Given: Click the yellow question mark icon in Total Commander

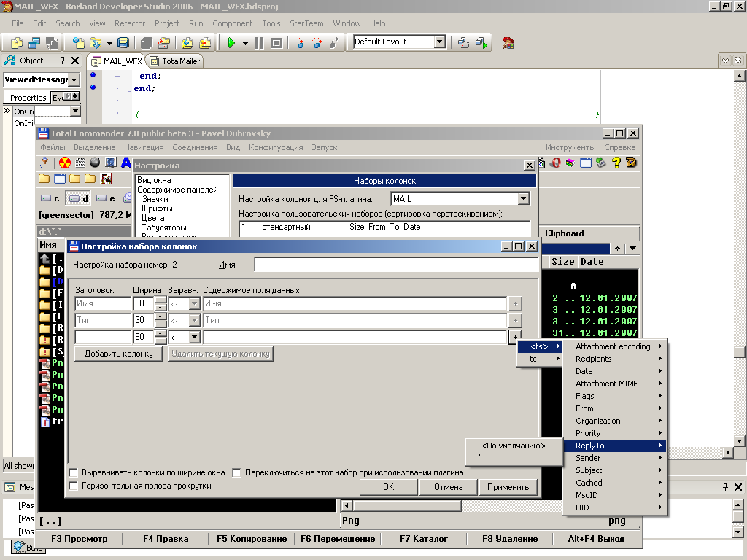Looking at the screenshot, I should click(x=616, y=163).
